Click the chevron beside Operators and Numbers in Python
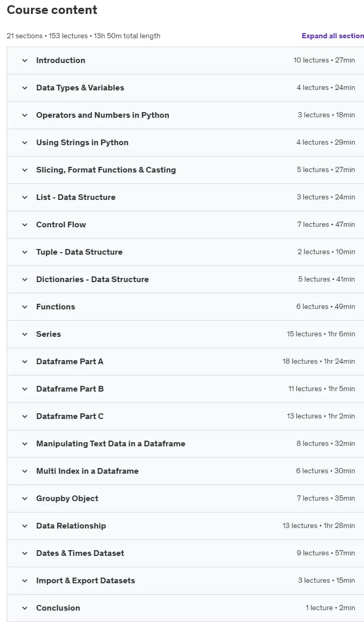This screenshot has width=364, height=622. (x=24, y=115)
